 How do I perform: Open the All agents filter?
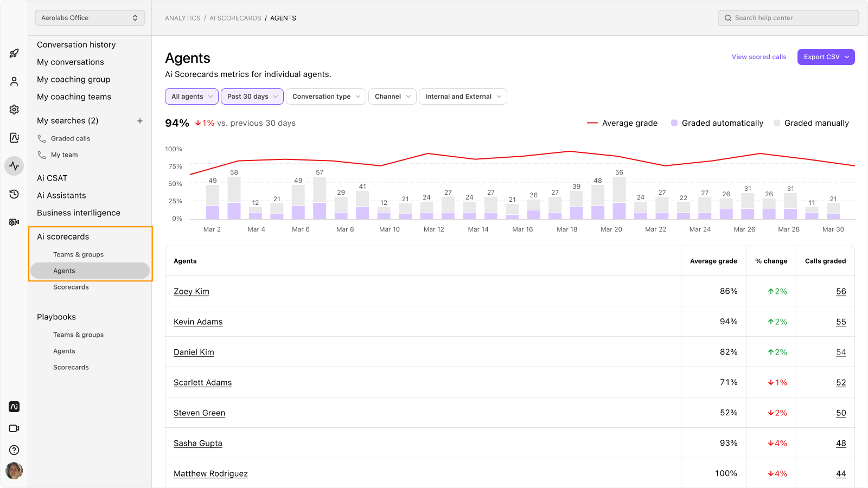(x=192, y=97)
